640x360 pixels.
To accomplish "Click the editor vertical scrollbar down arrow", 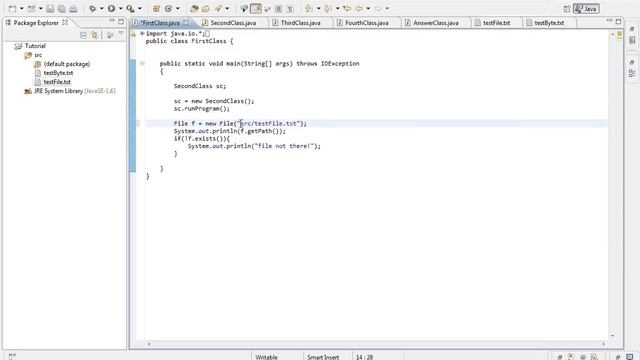I will (612, 336).
